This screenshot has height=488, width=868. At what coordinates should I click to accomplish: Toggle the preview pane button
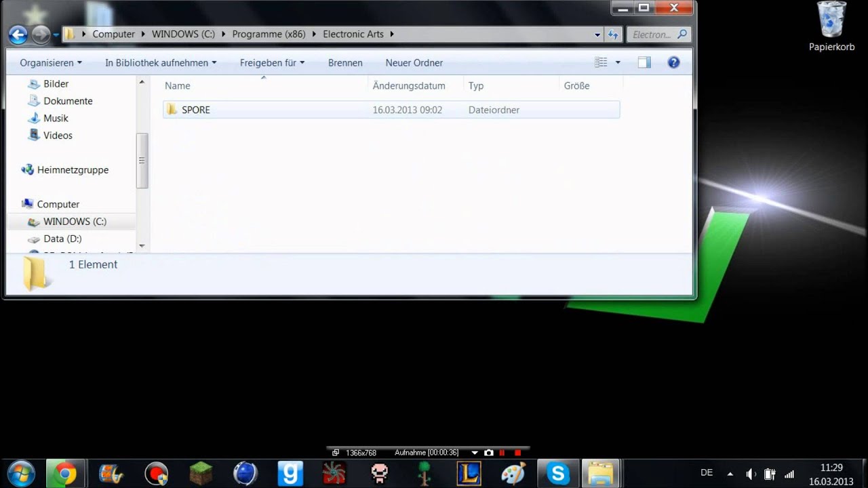click(644, 62)
